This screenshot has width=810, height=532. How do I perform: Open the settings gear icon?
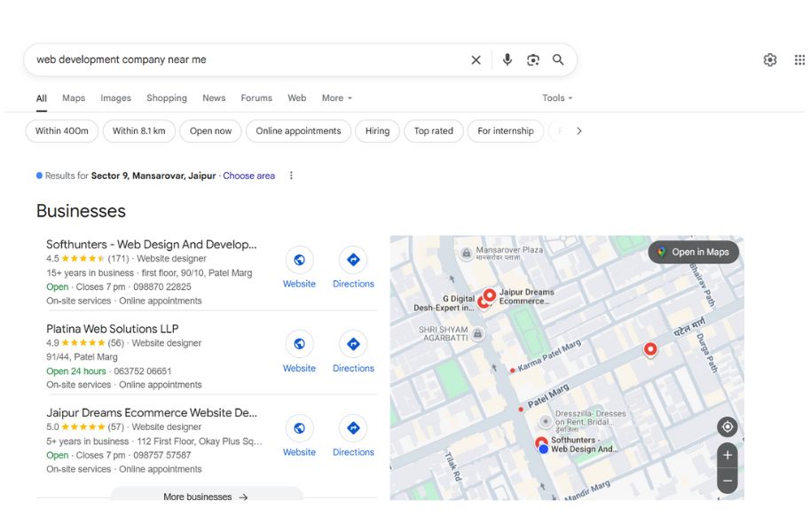[770, 60]
